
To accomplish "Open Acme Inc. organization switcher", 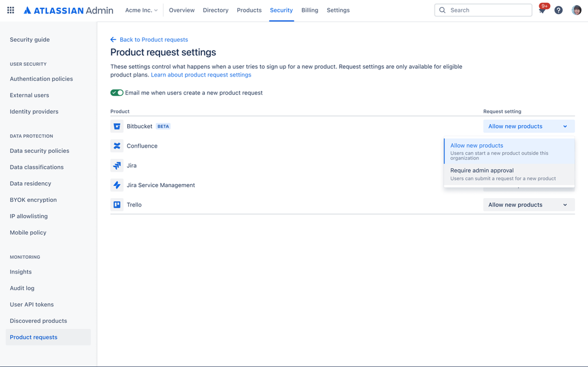I will click(141, 10).
